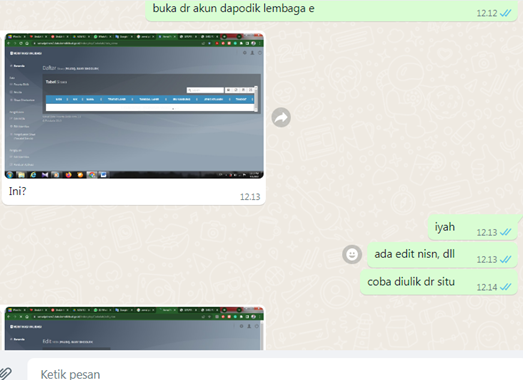Forward the screenshot image message
Viewport: 523px width, 380px height.
tap(281, 117)
